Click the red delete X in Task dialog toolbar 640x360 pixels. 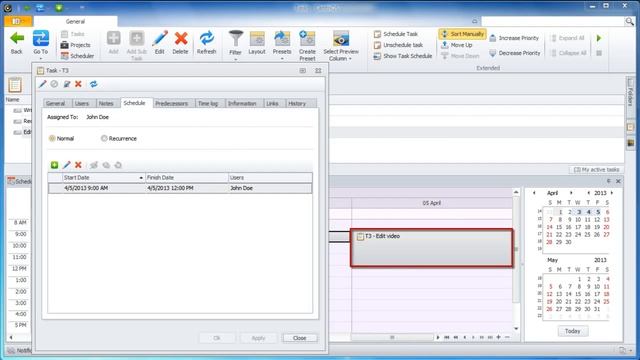click(x=78, y=84)
